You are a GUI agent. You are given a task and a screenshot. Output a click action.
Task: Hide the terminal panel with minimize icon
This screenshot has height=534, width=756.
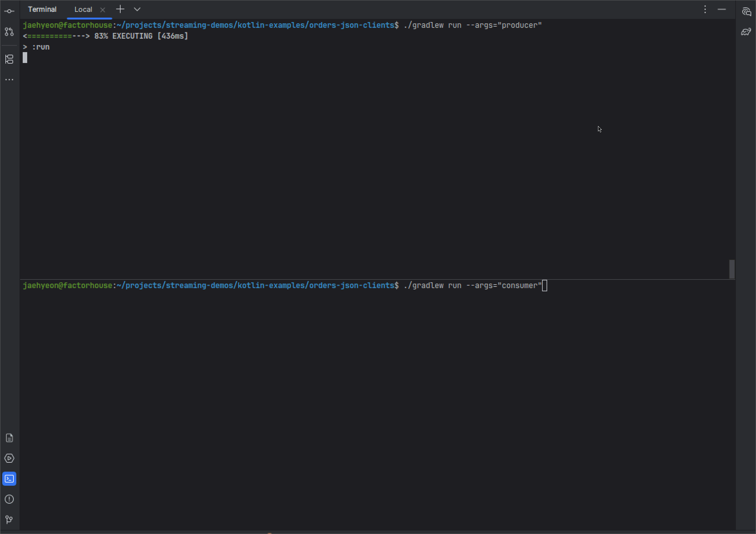pyautogui.click(x=722, y=9)
